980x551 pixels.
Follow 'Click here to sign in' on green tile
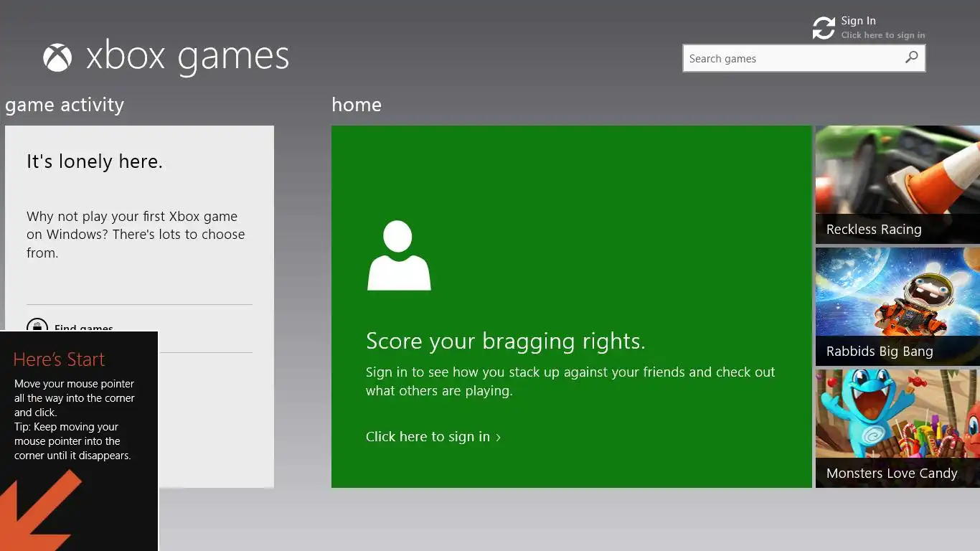[x=433, y=436]
